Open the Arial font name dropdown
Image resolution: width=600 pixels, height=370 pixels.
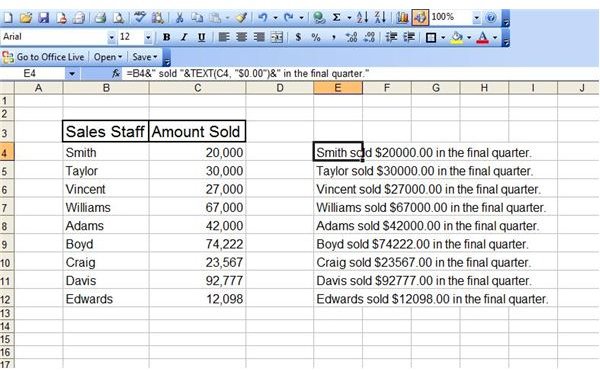click(x=111, y=37)
